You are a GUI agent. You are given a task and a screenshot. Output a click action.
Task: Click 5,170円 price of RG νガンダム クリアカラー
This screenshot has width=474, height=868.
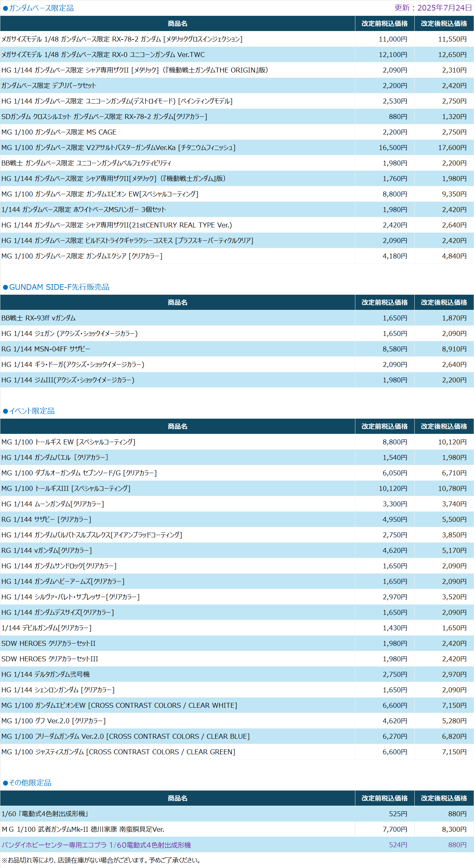point(454,551)
